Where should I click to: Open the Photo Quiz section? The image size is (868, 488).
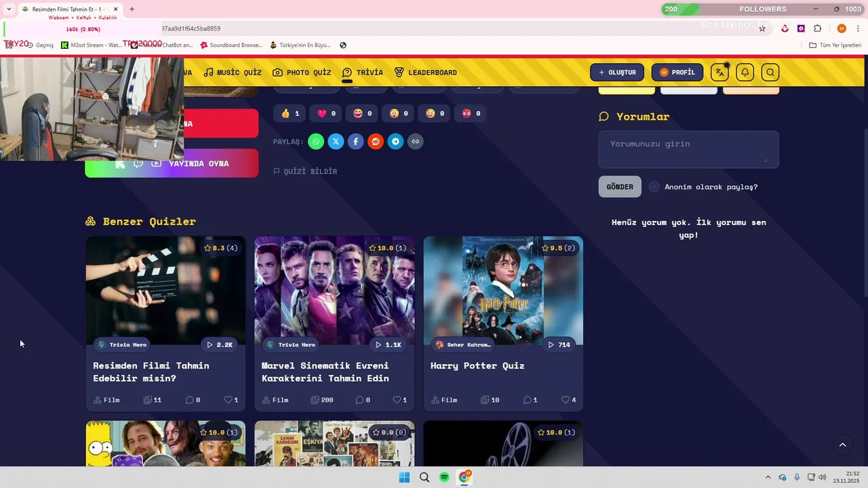[x=302, y=73]
